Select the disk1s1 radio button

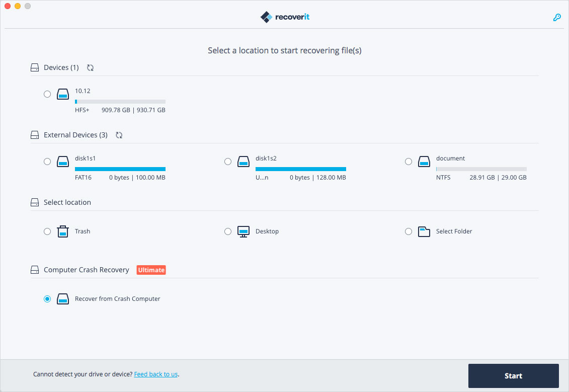pyautogui.click(x=47, y=161)
